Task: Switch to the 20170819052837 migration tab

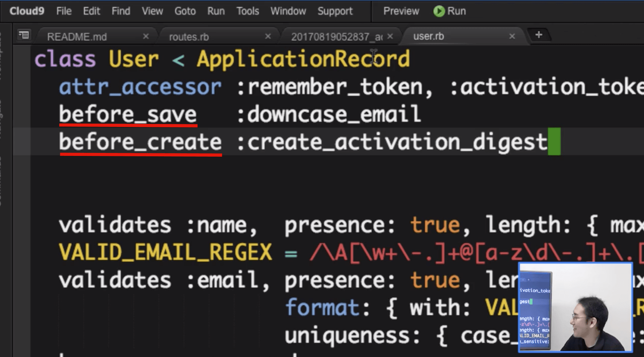Action: click(x=337, y=37)
